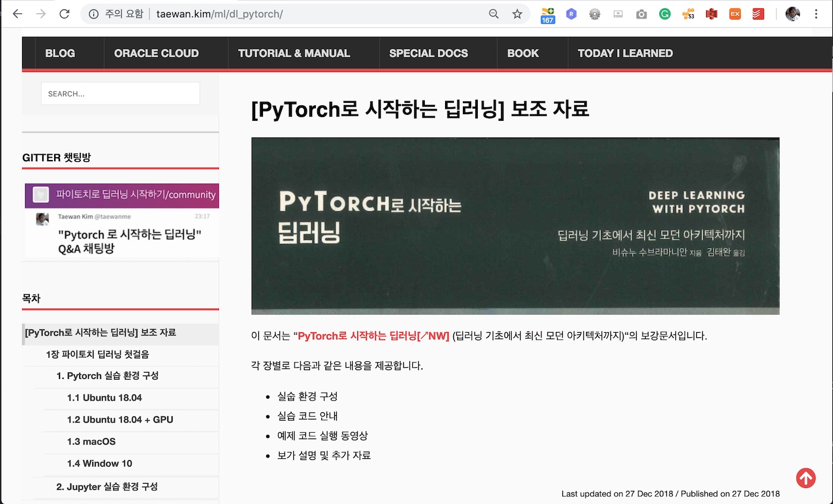
Task: Open the ORACLE CLOUD menu
Action: (156, 53)
